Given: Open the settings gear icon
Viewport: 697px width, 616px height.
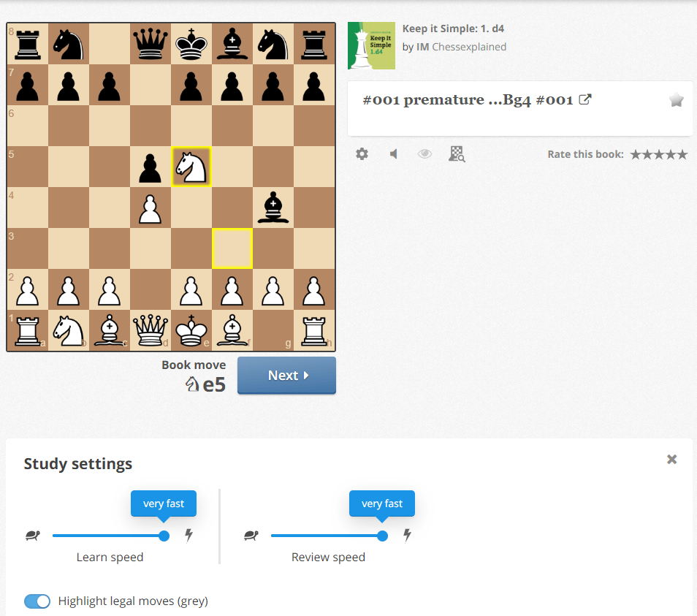Looking at the screenshot, I should (362, 154).
